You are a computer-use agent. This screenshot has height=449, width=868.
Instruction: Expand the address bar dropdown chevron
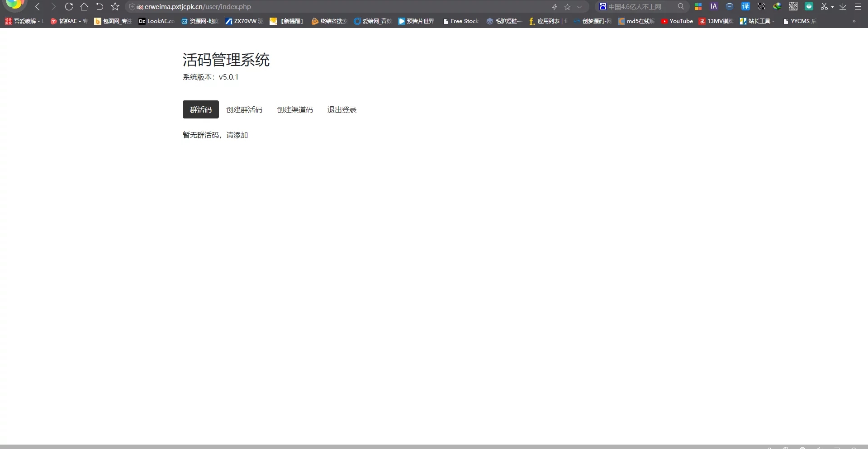point(579,7)
